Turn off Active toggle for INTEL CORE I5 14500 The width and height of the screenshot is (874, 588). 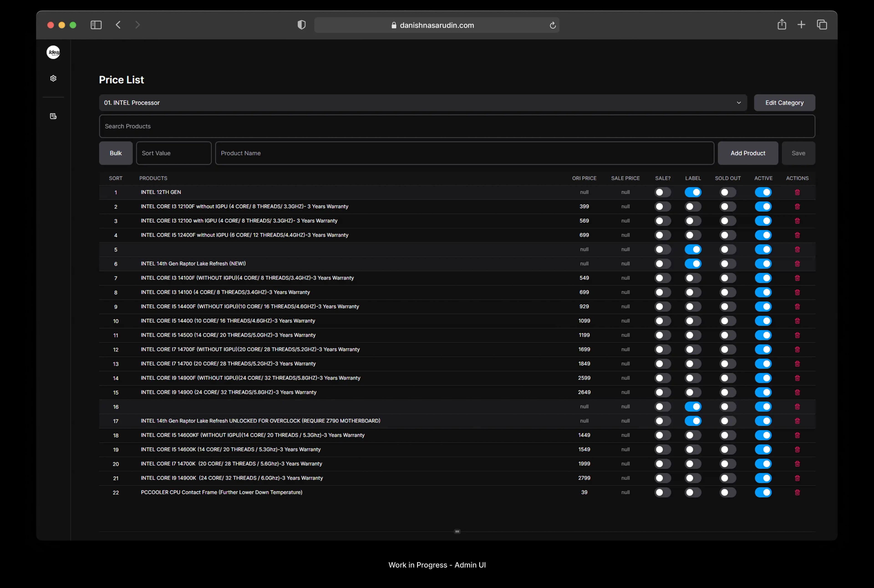763,335
